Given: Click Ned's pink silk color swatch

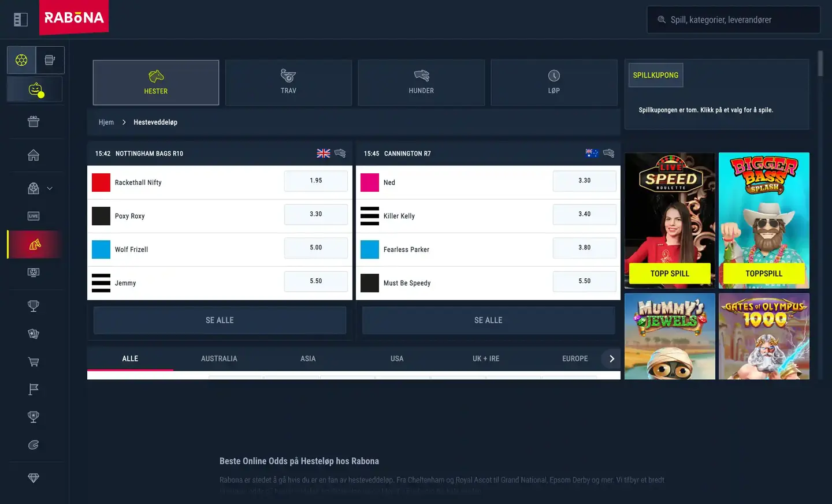Looking at the screenshot, I should click(x=370, y=182).
